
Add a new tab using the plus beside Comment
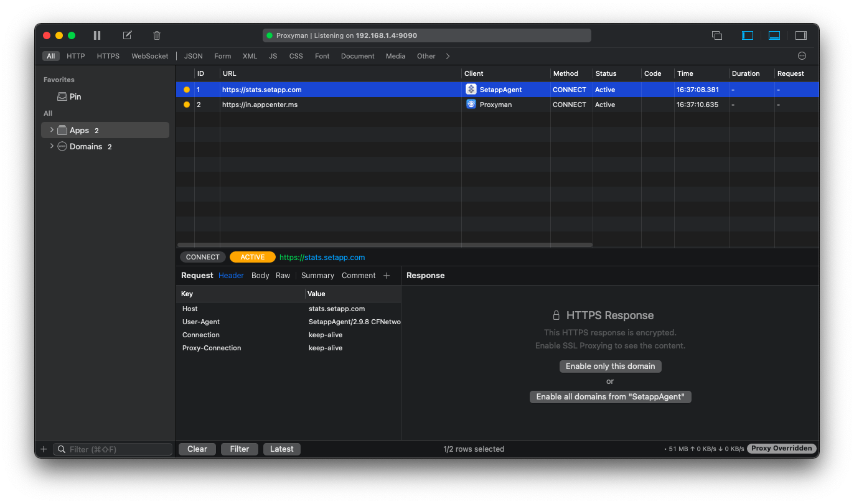click(x=386, y=275)
